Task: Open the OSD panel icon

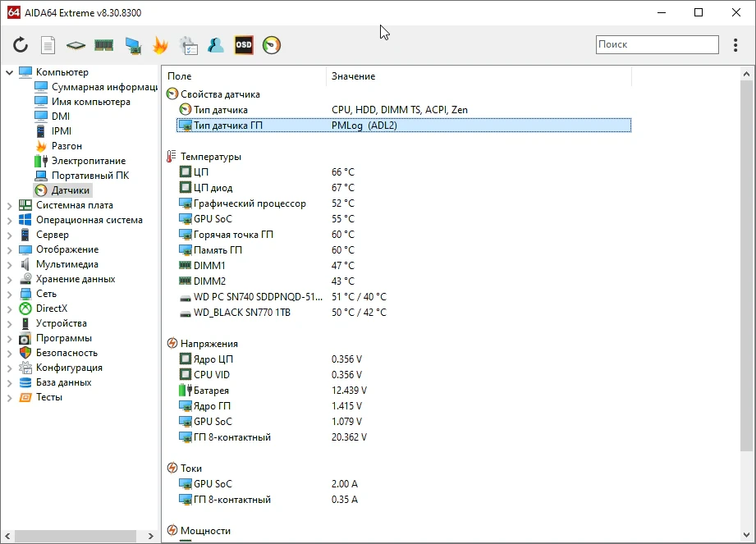Action: [244, 45]
